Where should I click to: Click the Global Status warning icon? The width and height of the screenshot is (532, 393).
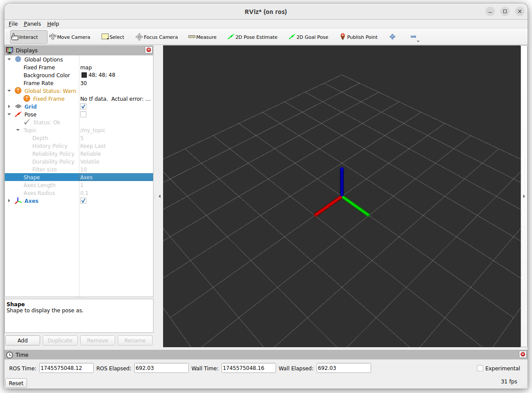18,91
